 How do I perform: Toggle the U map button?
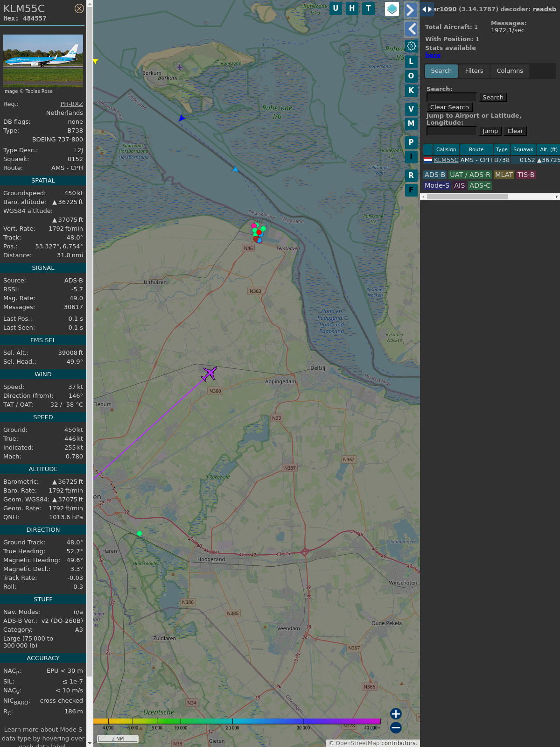[x=336, y=8]
